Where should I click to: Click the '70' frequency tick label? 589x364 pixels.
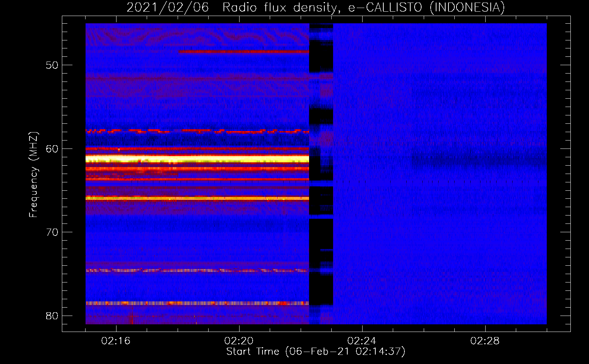click(x=52, y=232)
